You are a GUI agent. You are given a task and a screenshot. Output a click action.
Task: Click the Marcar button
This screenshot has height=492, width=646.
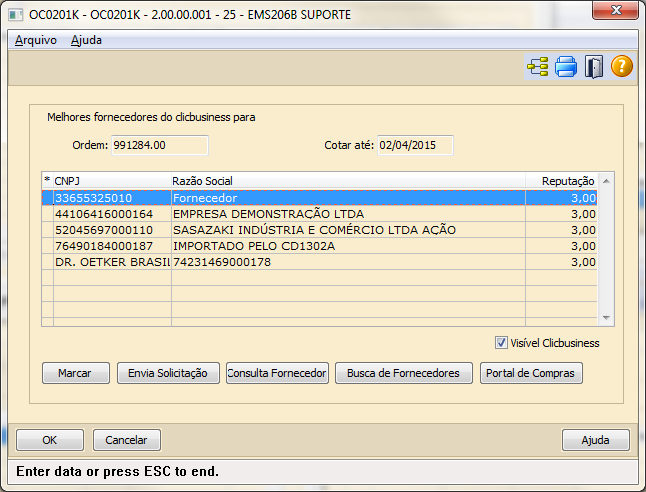(76, 373)
